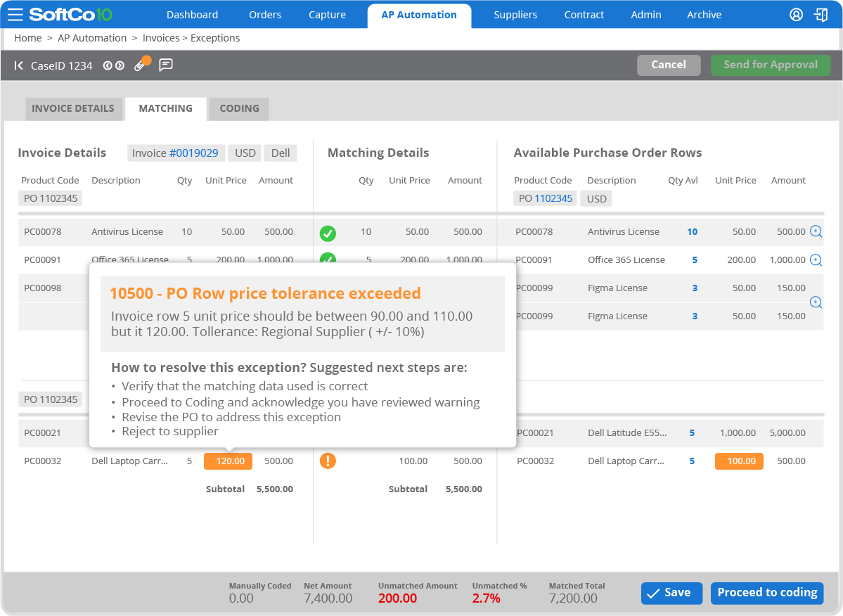The width and height of the screenshot is (843, 616).
Task: Click green checkmark for Antivirus License match
Action: pos(328,233)
